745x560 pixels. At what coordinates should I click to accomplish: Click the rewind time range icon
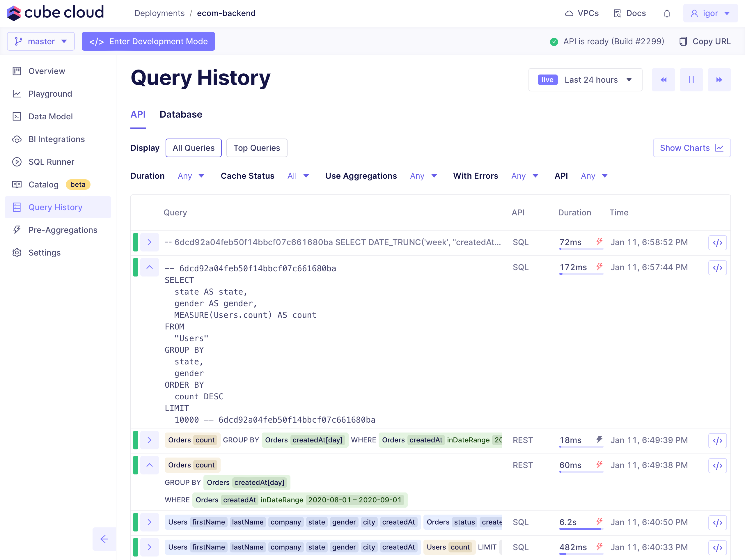(x=663, y=80)
